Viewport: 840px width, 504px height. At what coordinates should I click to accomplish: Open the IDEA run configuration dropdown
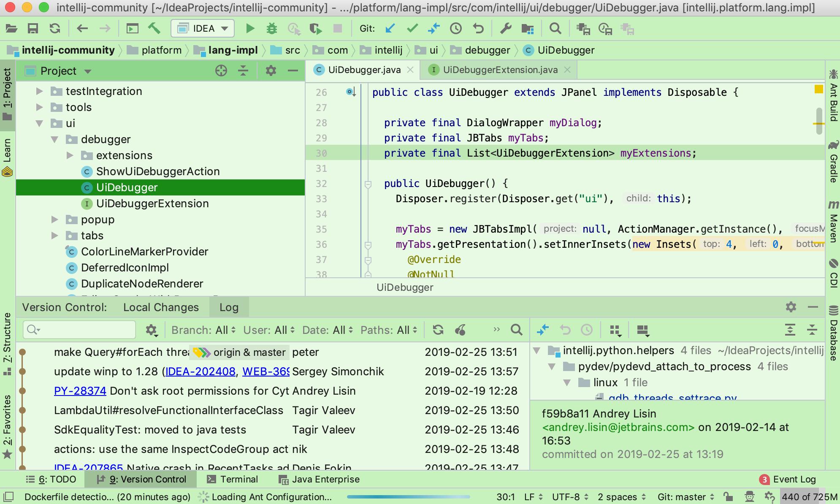[x=203, y=29]
